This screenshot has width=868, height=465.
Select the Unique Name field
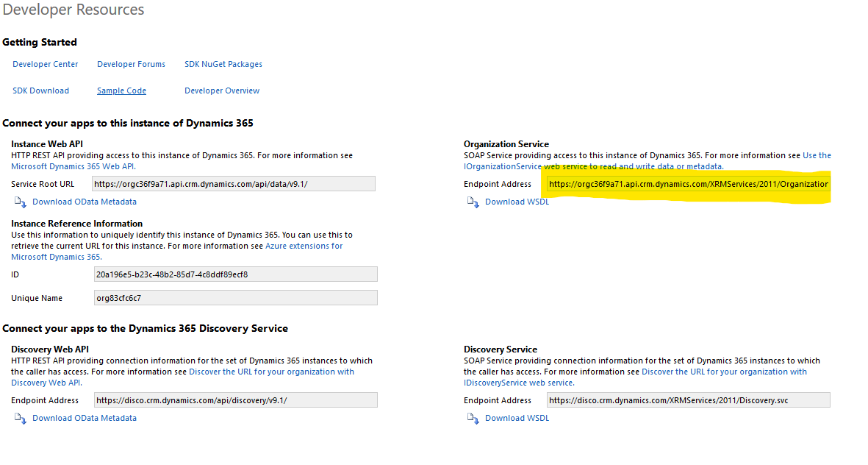(235, 298)
